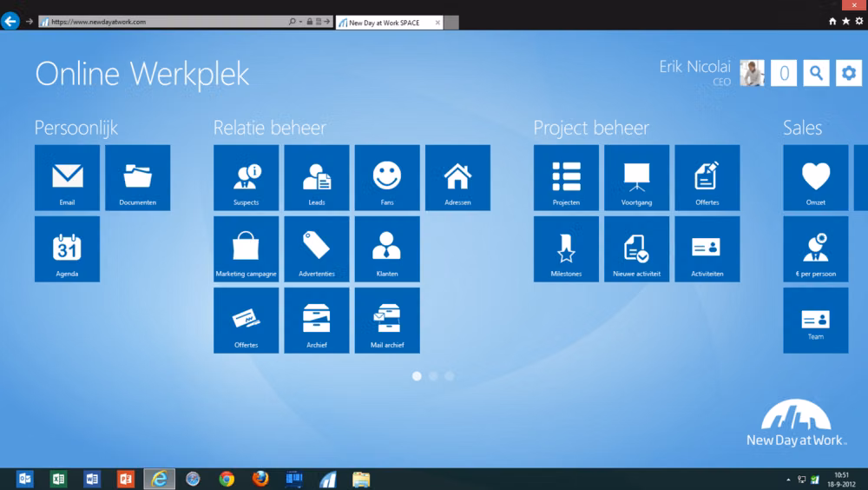Open the Adressen house tile
Viewport: 868px width, 490px height.
[x=457, y=177]
